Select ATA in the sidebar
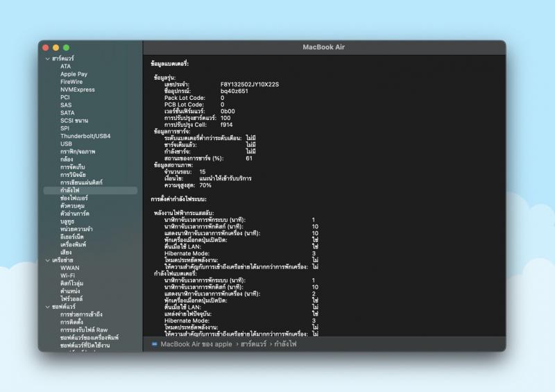555x392 pixels. point(65,66)
